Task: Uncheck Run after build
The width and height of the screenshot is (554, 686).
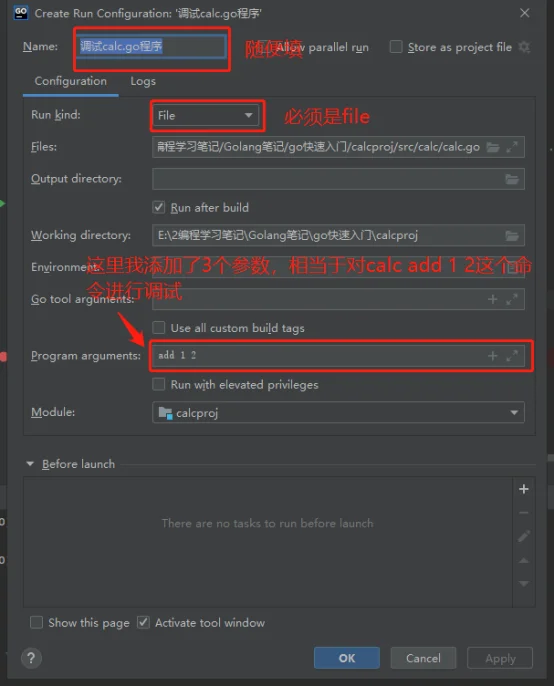Action: [x=159, y=207]
